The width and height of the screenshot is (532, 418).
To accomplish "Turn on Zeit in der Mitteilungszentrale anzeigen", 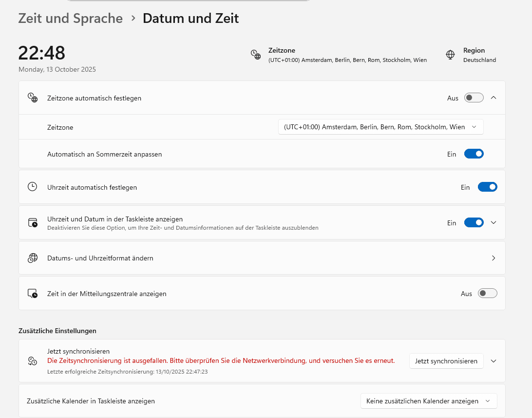I will 487,294.
